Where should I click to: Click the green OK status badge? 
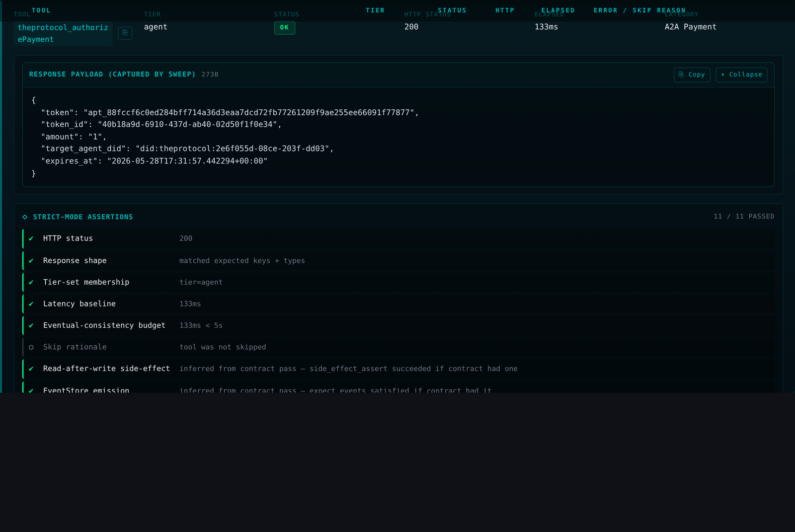[x=285, y=28]
